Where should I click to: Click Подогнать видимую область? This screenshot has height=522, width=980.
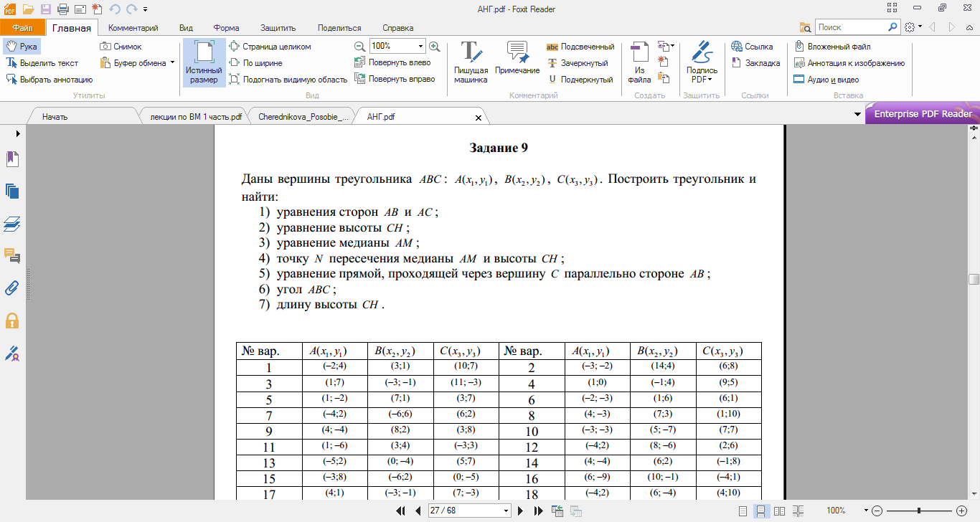tap(288, 80)
